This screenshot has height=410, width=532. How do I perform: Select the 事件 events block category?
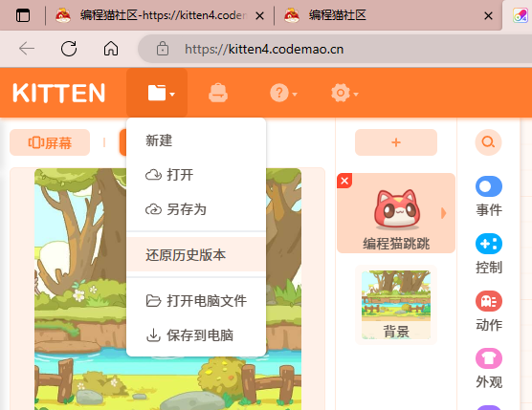489,197
